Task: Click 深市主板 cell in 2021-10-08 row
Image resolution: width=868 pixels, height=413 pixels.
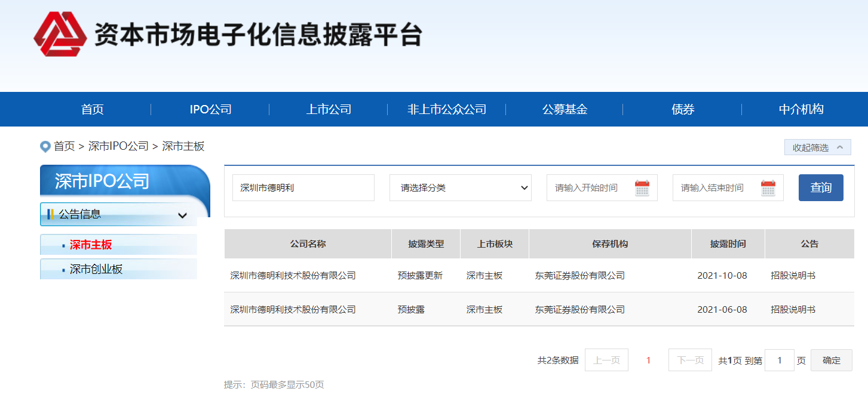Action: 484,276
